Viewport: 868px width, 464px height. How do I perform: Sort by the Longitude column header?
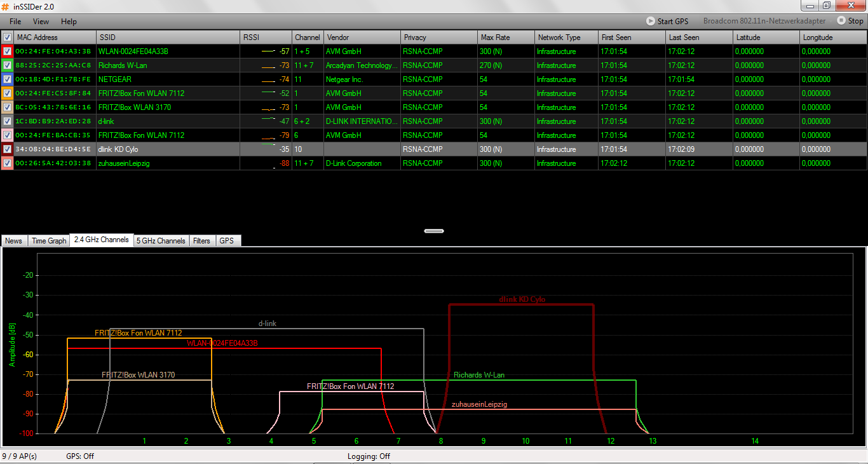tap(834, 38)
